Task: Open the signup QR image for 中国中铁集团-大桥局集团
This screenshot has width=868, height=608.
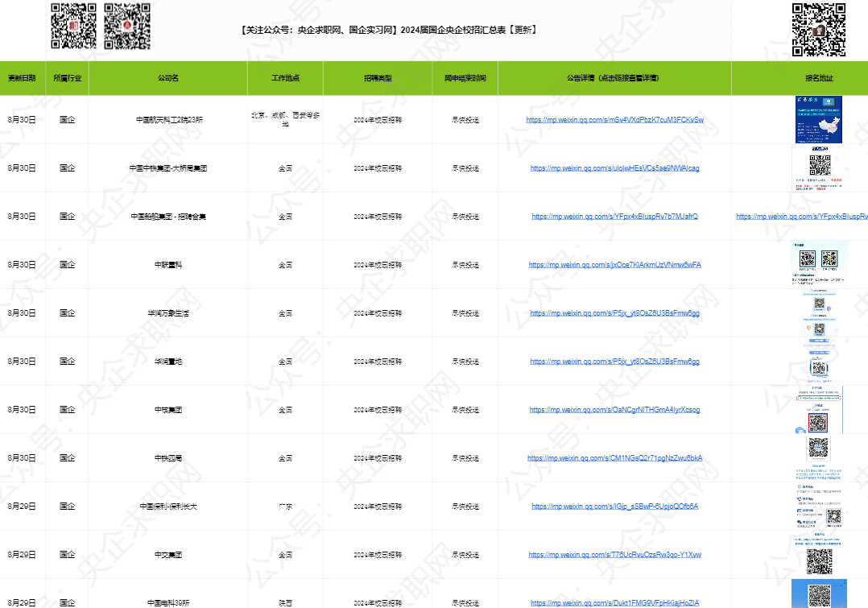Action: (820, 168)
